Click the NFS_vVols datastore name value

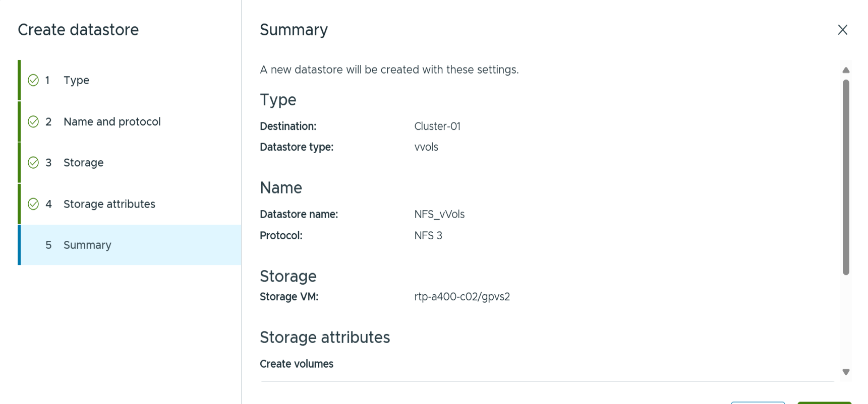(x=439, y=215)
